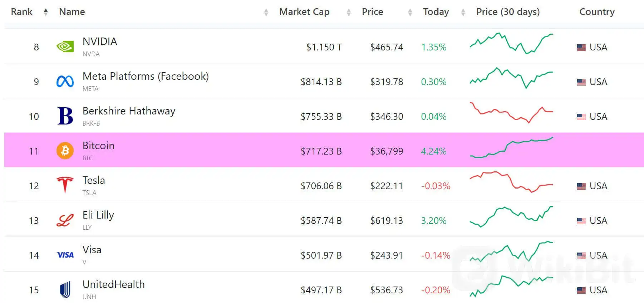This screenshot has height=303, width=644.
Task: Click the Market Cap sort arrows
Action: (348, 12)
